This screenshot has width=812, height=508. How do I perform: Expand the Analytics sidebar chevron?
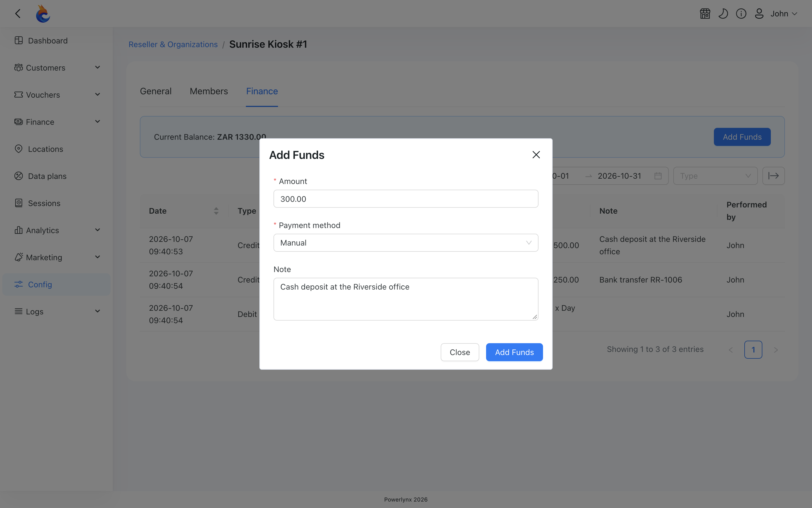(97, 230)
